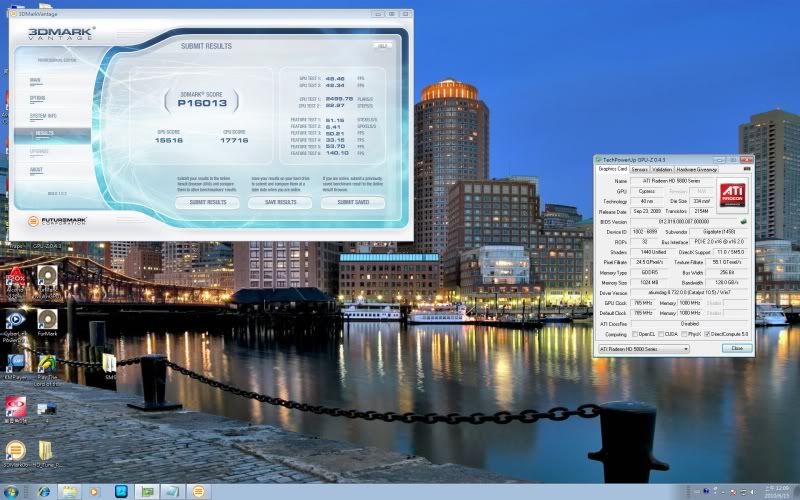The image size is (800, 500).
Task: Open the HD_Tune_P folder on the desktop
Action: (x=46, y=454)
